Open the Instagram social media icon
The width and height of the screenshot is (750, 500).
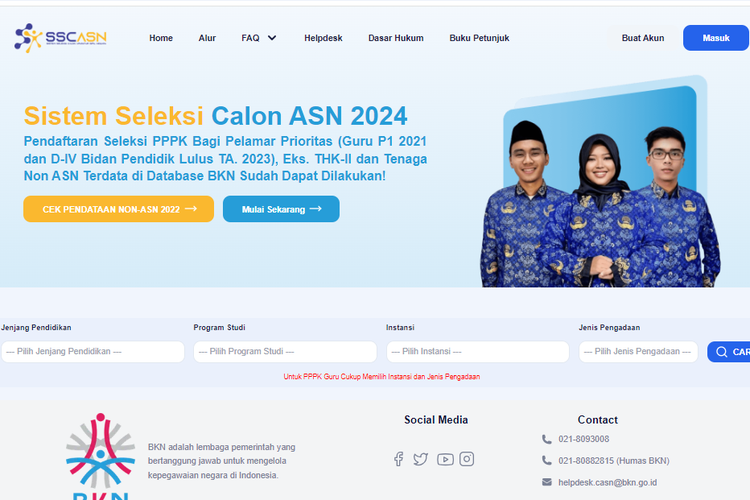(467, 459)
